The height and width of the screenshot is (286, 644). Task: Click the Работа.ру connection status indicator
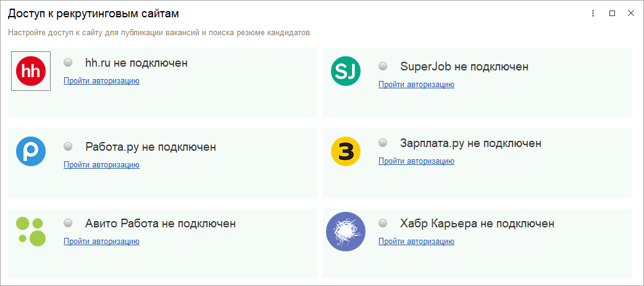pos(68,146)
